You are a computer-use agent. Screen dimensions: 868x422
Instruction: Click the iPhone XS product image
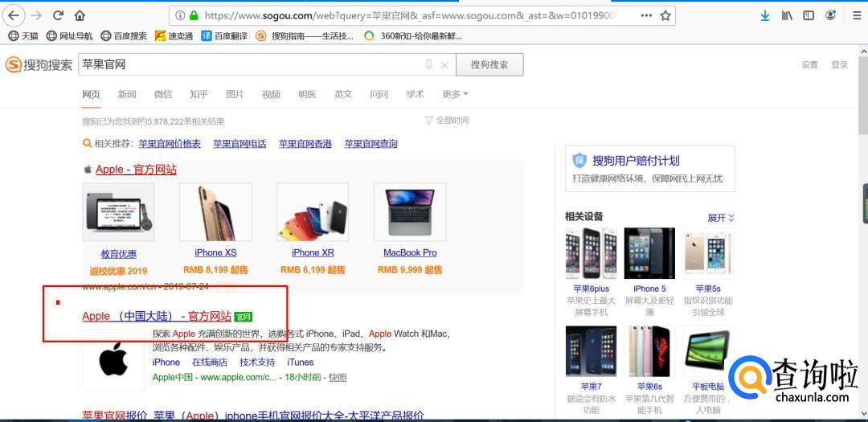pos(215,212)
